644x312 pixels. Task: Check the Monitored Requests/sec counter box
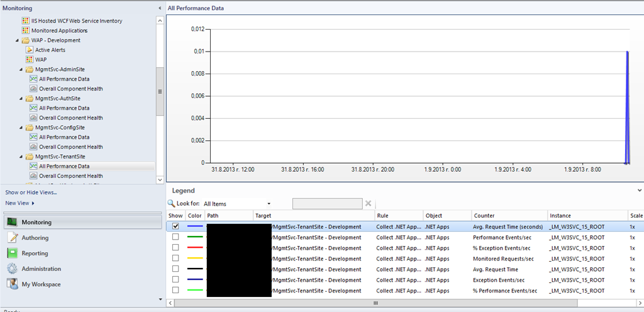[x=175, y=259]
